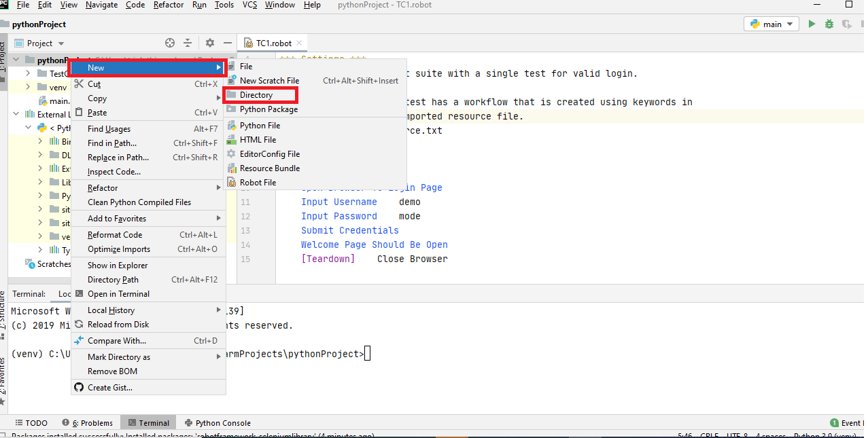Collapse the External Libraries node

(16, 114)
